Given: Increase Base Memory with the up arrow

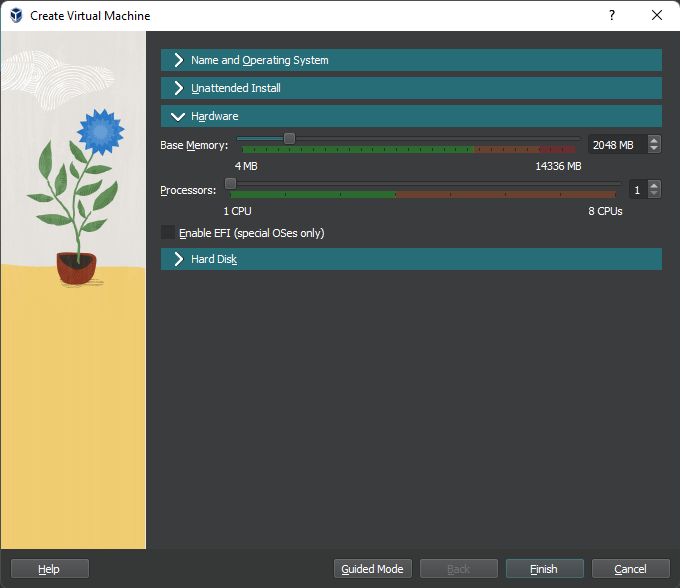Looking at the screenshot, I should point(654,141).
